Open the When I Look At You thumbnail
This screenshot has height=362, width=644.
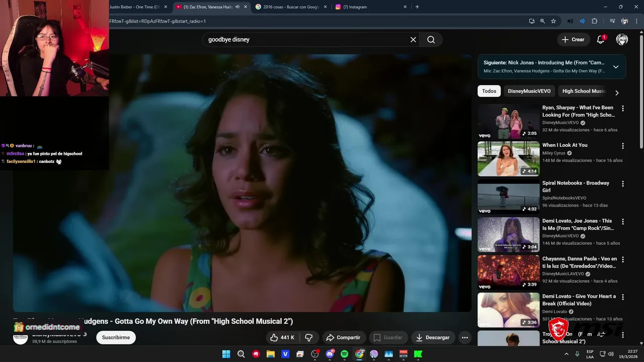click(508, 159)
